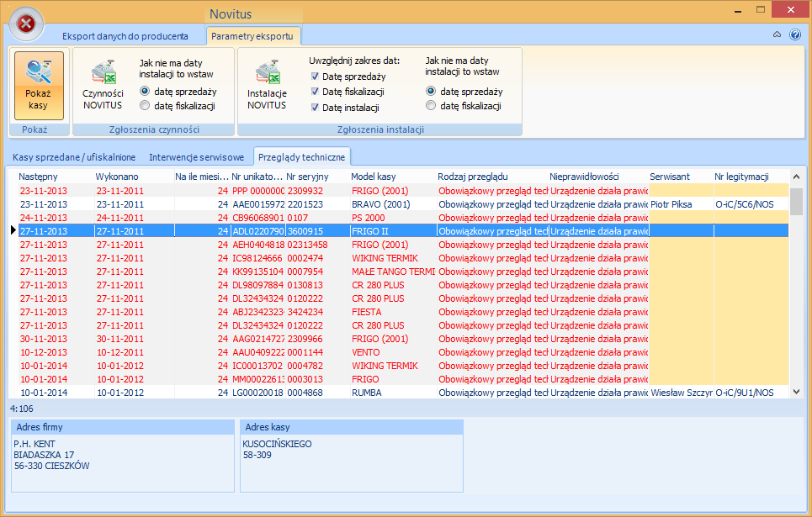The image size is (812, 517).
Task: Select the row with serial 0130813
Action: click(x=403, y=285)
